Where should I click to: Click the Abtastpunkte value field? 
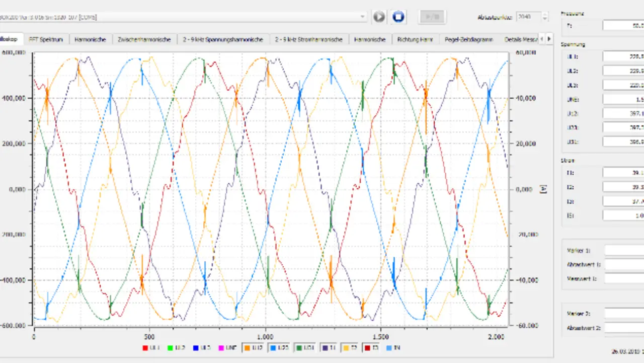[x=528, y=17]
